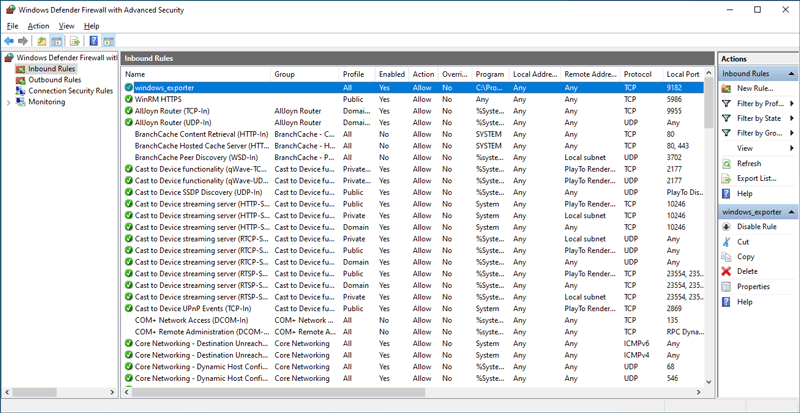This screenshot has width=800, height=413.
Task: Sort by the Profile column header
Action: point(357,74)
